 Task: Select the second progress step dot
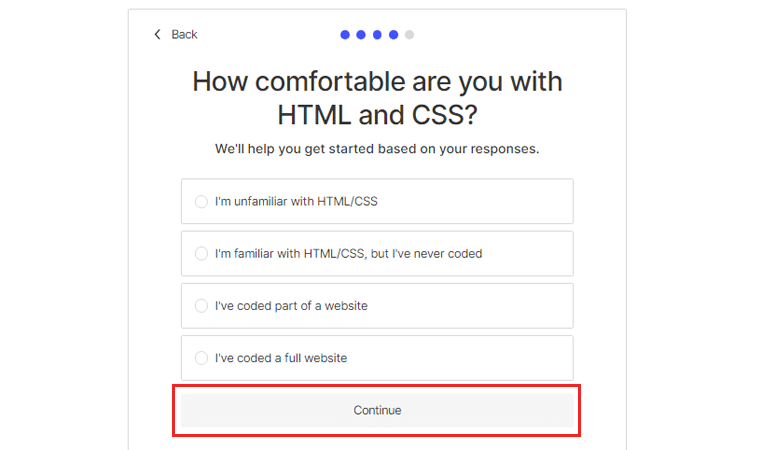click(361, 34)
